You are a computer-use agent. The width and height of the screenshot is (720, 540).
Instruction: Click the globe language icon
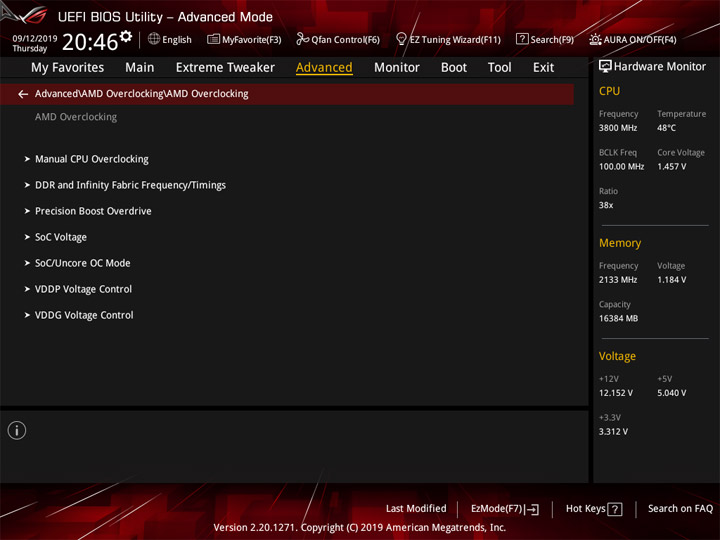154,39
